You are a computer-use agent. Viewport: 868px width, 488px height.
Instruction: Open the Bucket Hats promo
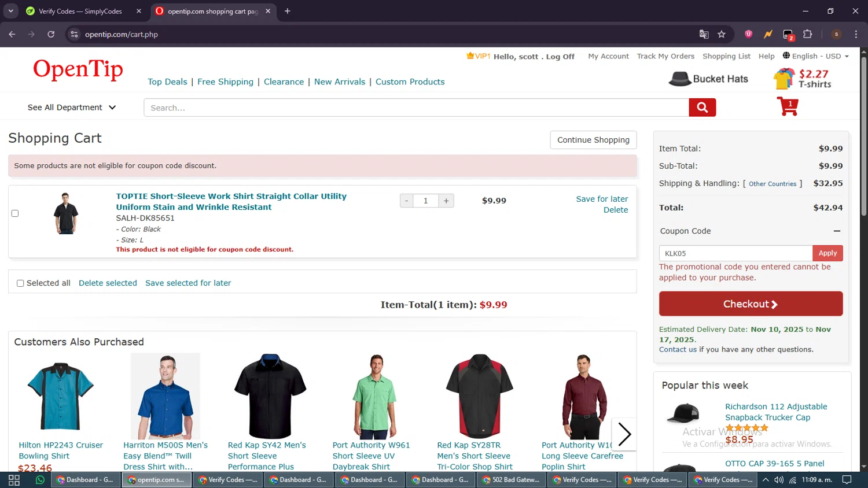pos(708,79)
